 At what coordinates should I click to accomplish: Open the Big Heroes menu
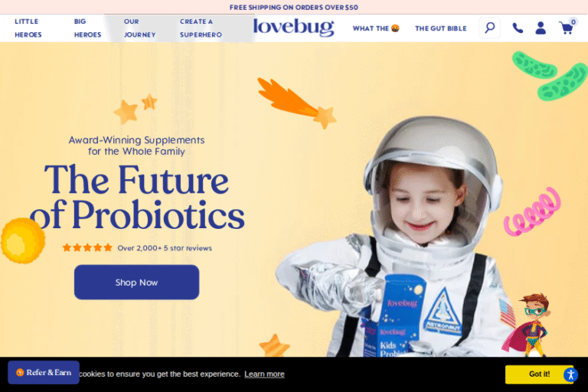tap(87, 28)
